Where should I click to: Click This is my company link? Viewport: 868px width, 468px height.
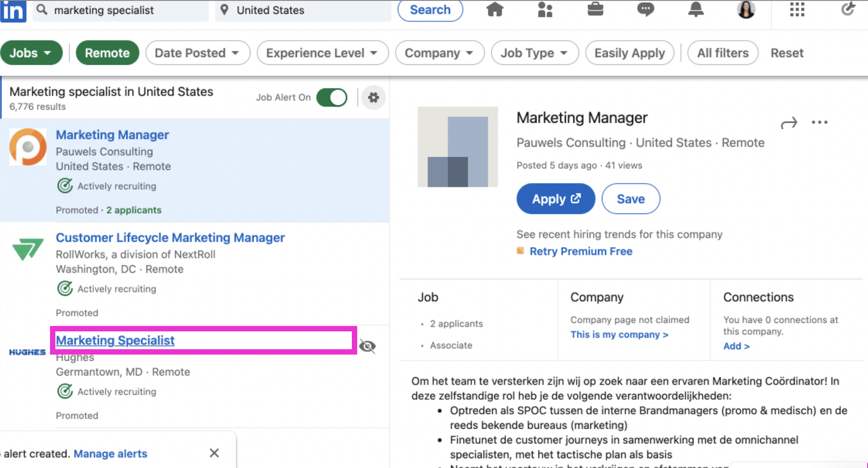619,334
